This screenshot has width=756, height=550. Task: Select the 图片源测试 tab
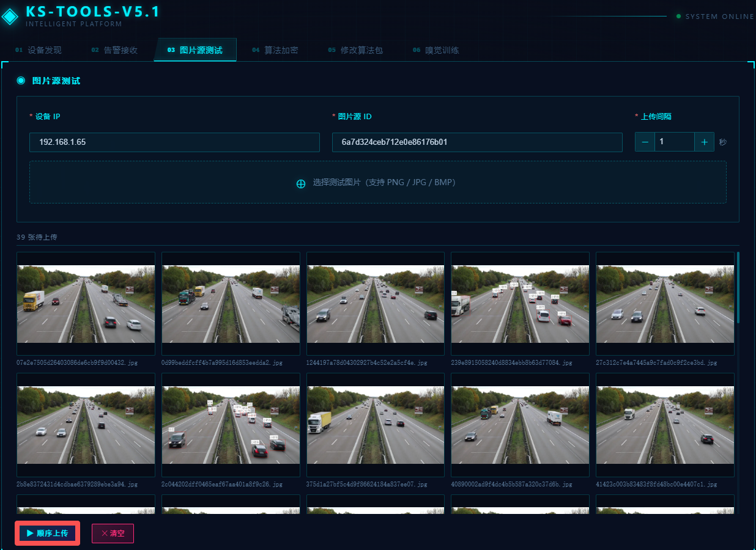[195, 50]
